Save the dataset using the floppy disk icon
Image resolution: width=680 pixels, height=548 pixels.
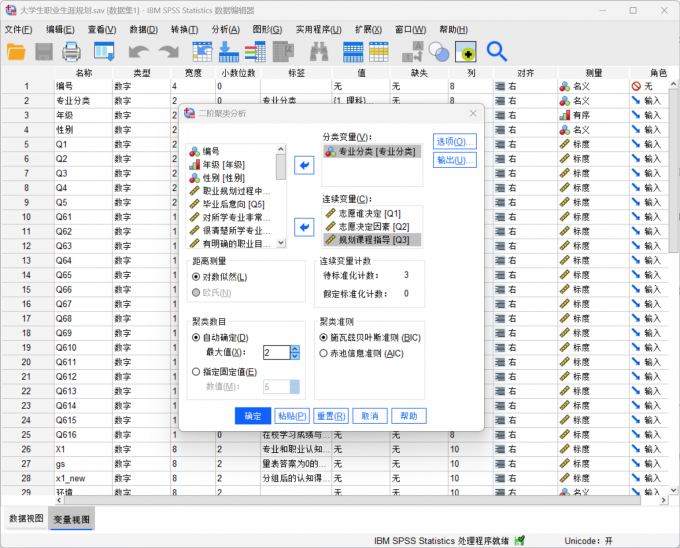pyautogui.click(x=44, y=52)
